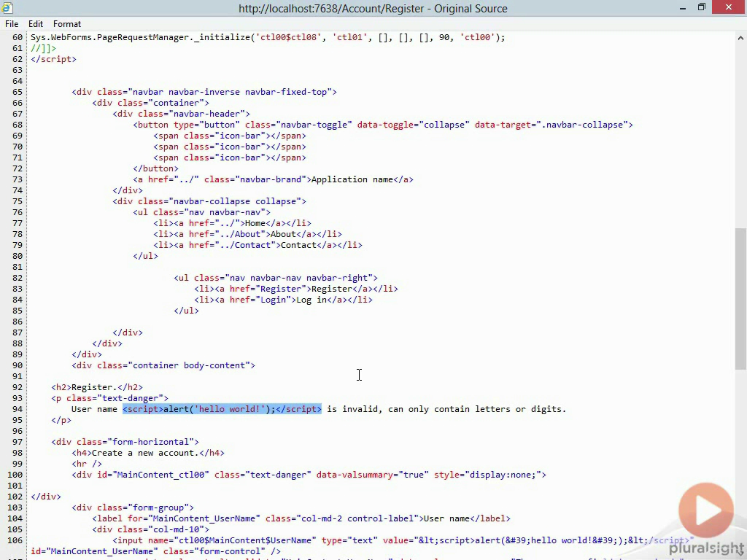Click the highlighted script alert 'hello world!' text

coord(222,409)
